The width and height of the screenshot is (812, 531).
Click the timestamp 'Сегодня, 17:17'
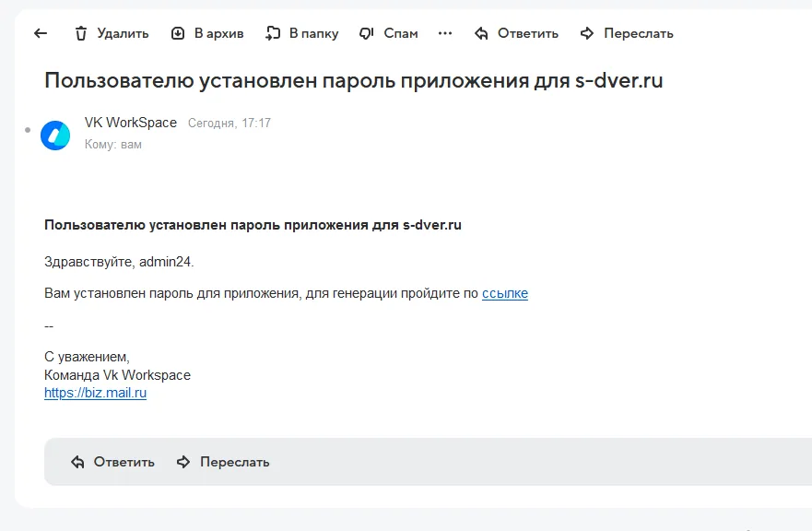pos(229,124)
